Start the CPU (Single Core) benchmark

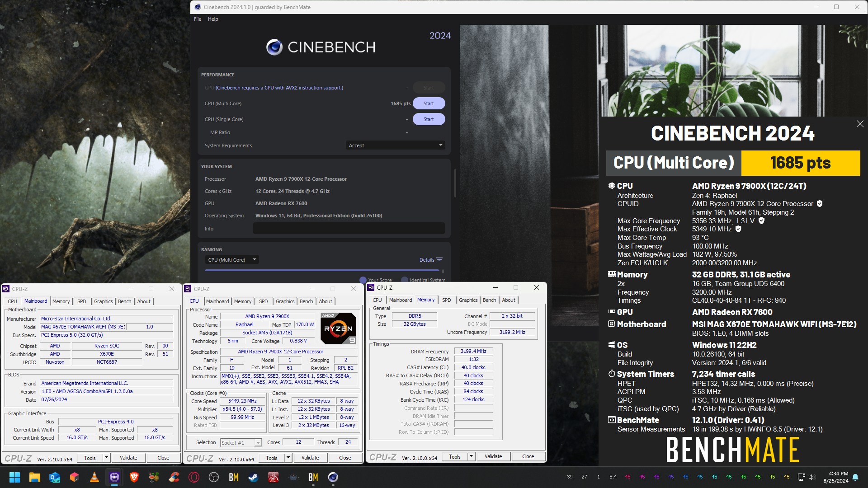pos(429,119)
